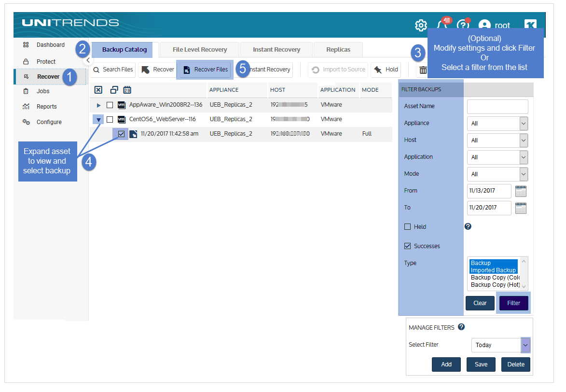566x392 pixels.
Task: Click the Type list scrollbar
Action: [x=524, y=274]
